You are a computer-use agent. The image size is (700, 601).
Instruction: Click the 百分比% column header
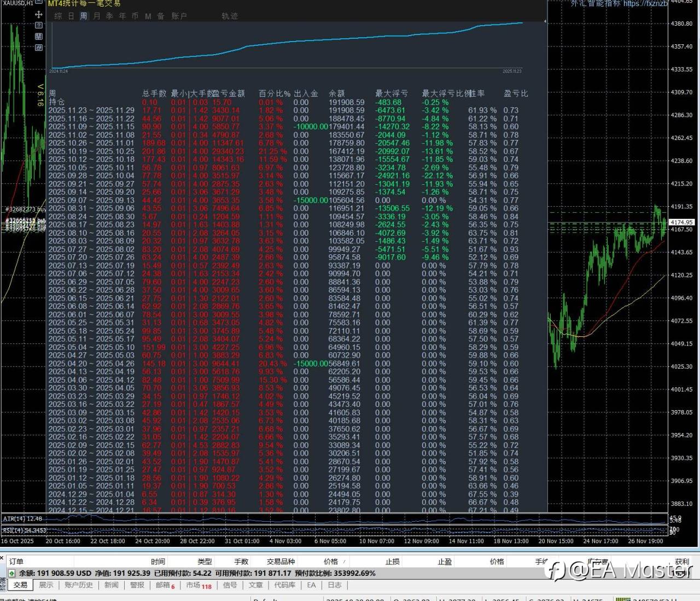275,94
